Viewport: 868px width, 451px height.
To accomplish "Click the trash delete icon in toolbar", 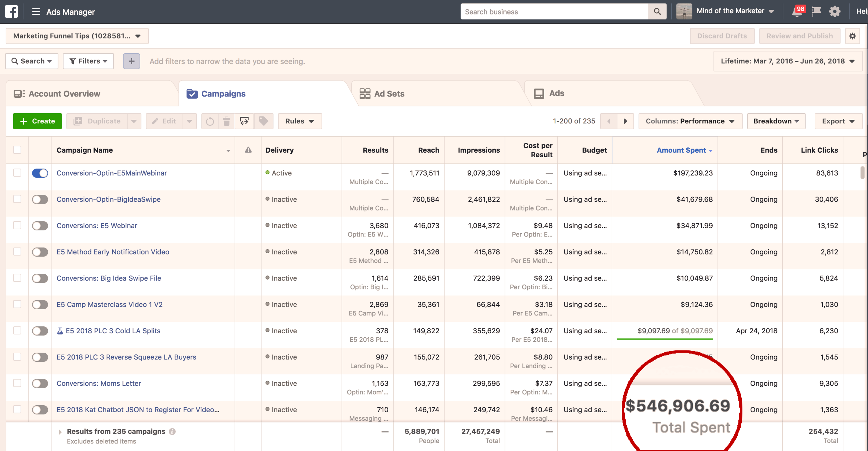I will click(227, 121).
